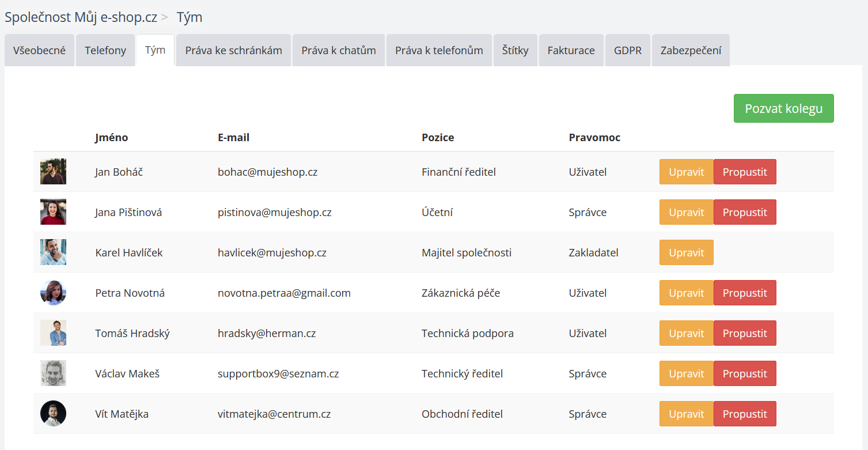Click Vít Matějka's round profile photo
Viewport: 868px width, 450px height.
tap(53, 414)
